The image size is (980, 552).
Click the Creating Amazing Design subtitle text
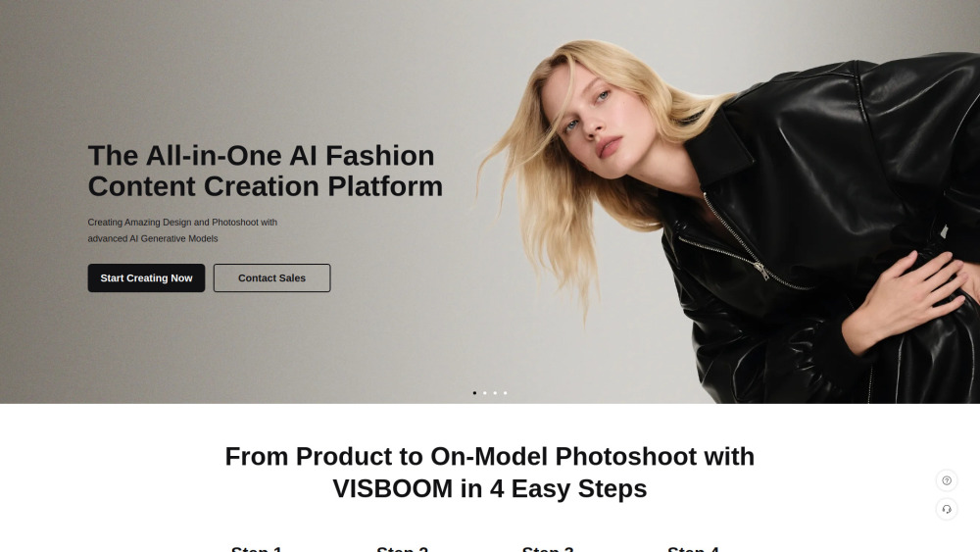point(182,230)
